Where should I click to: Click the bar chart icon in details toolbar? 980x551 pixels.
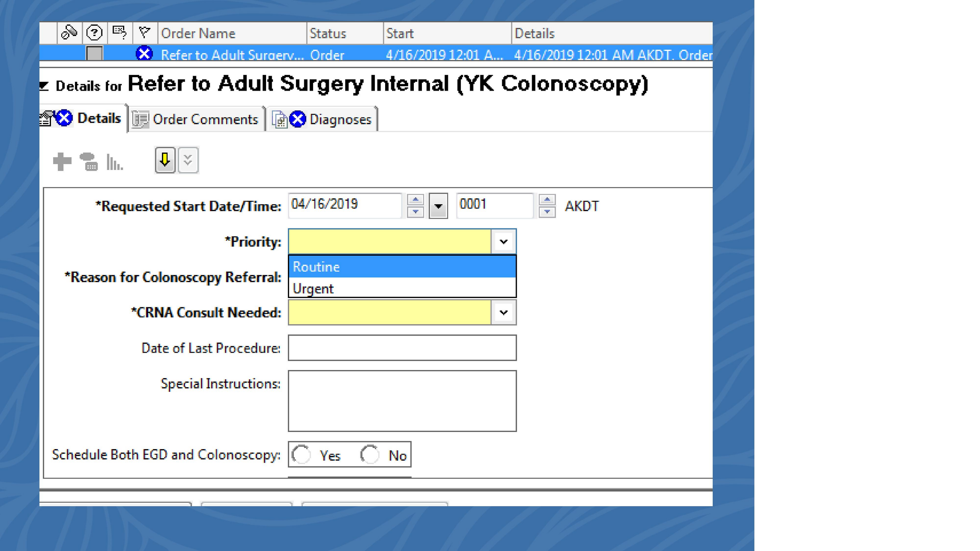tap(114, 162)
